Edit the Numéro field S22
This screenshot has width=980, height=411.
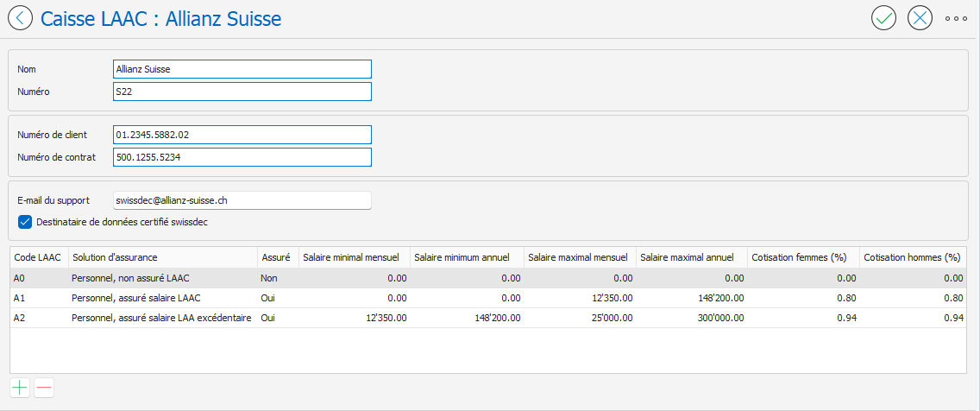tap(242, 92)
